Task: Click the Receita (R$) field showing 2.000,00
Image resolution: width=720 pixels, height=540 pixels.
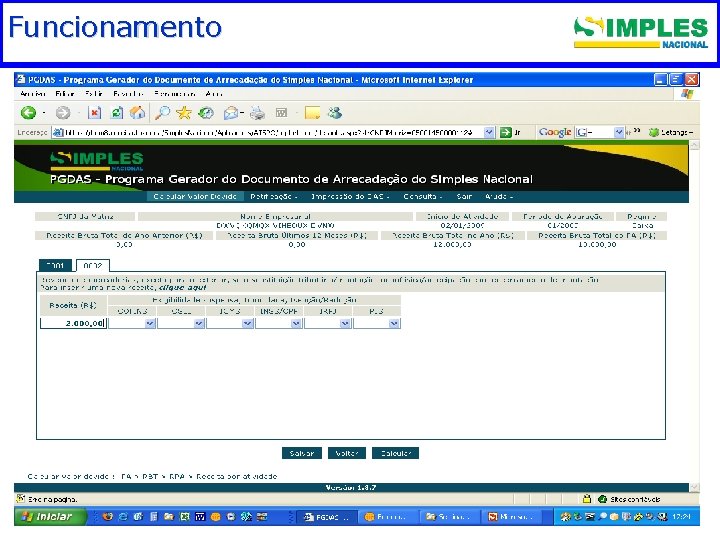Action: tap(73, 323)
